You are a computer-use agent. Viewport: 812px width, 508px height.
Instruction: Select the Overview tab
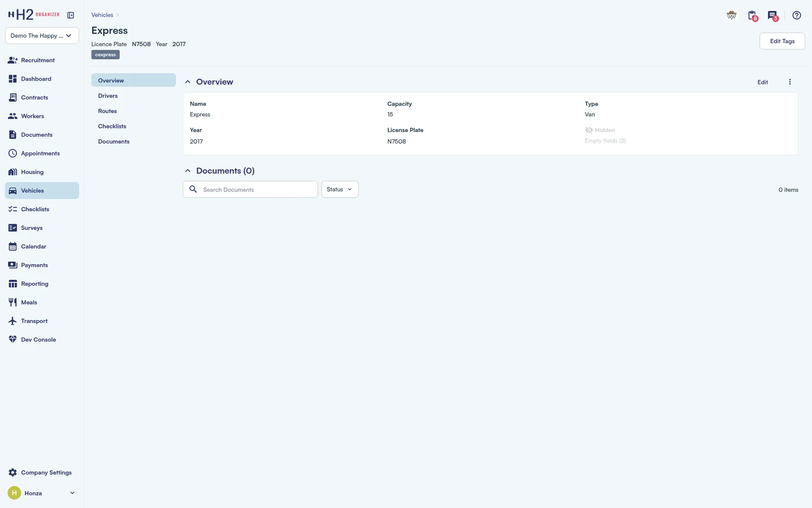coord(133,80)
